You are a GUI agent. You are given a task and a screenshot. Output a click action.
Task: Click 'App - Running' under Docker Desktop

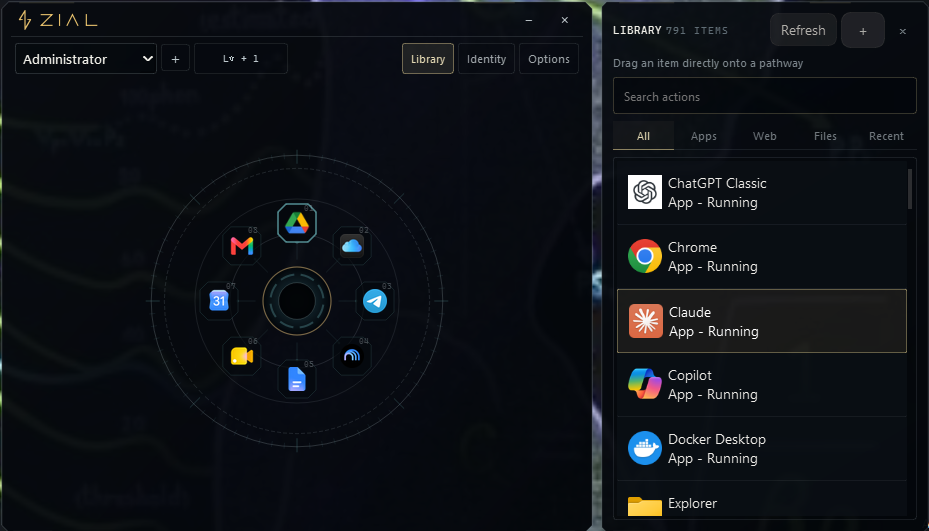(x=713, y=458)
